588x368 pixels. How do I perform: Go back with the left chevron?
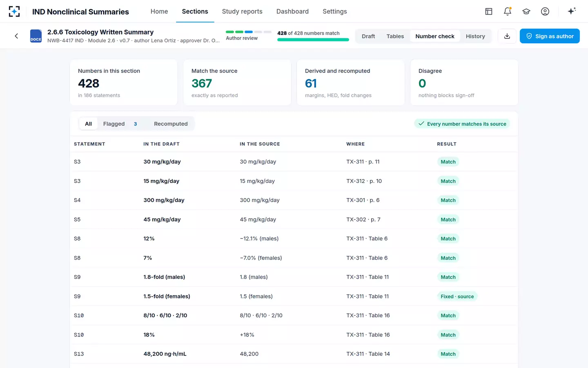[16, 36]
